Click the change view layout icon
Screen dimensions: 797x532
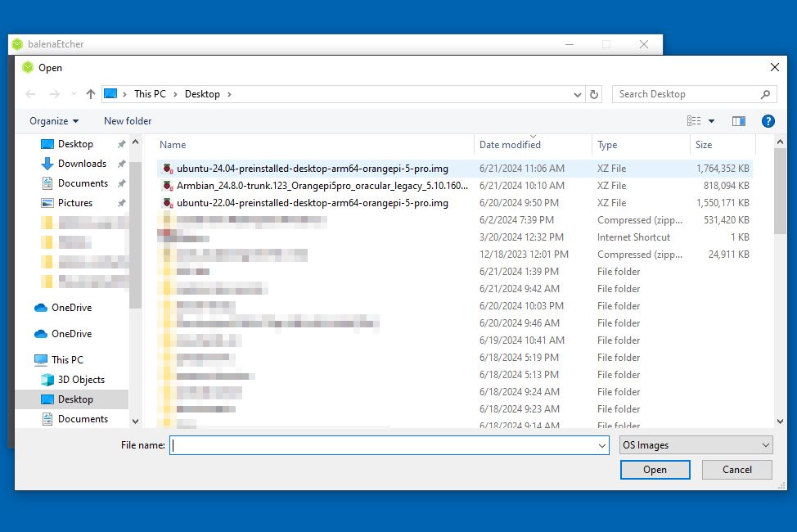click(694, 121)
